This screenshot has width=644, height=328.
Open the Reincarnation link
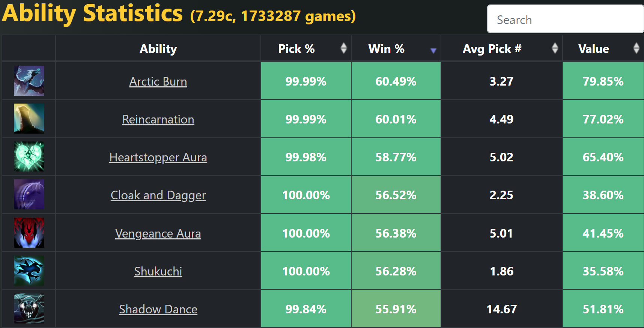[x=158, y=119]
